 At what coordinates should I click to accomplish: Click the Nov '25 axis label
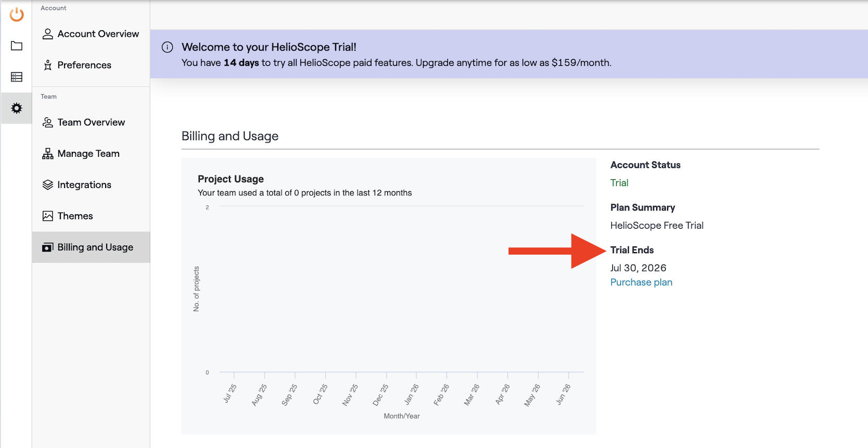click(350, 395)
